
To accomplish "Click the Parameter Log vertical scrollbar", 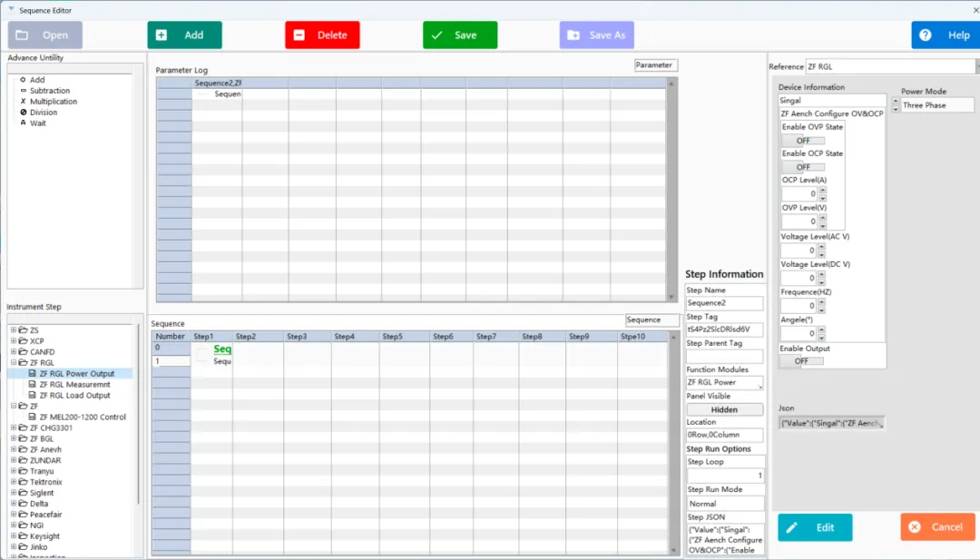I will [671, 190].
